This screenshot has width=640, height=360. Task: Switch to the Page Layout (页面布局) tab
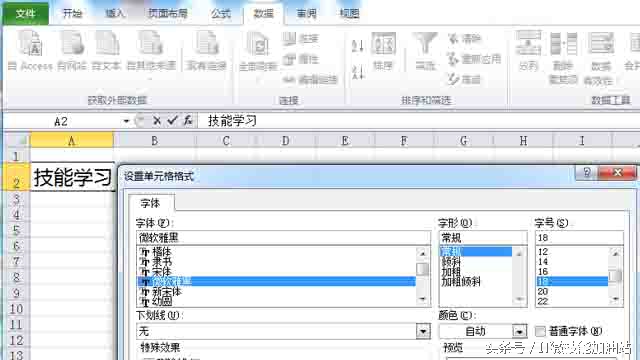click(167, 13)
